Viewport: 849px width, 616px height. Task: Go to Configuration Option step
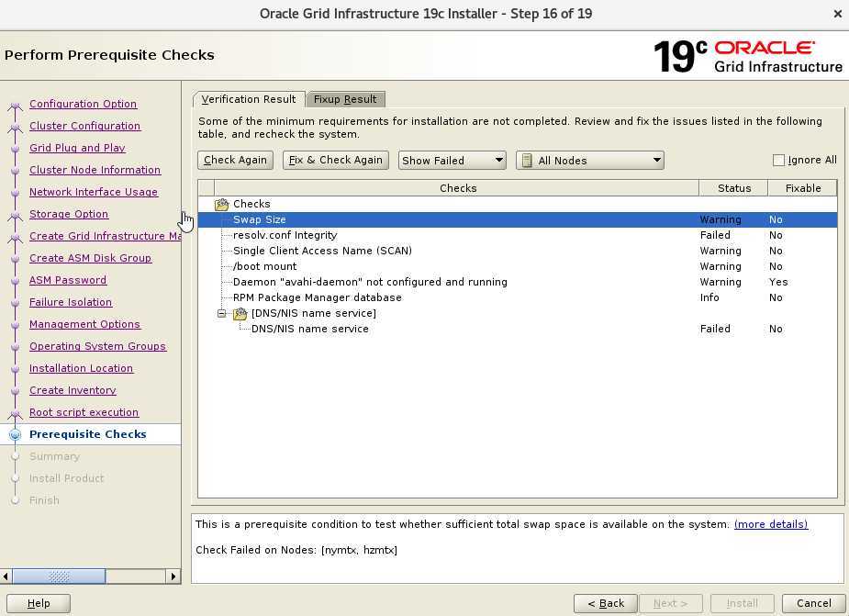click(83, 104)
